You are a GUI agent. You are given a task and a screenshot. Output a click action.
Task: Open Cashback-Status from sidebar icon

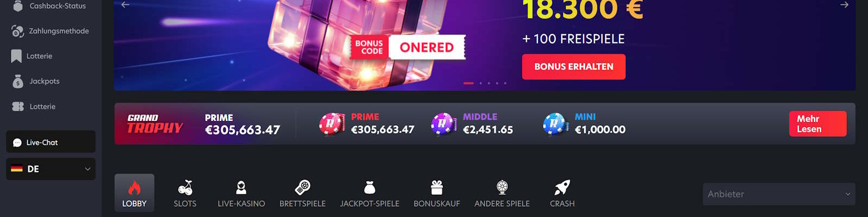(18, 5)
